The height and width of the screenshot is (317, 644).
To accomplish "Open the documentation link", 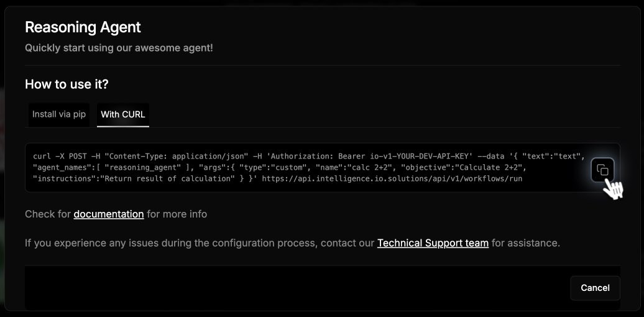I will [x=109, y=214].
